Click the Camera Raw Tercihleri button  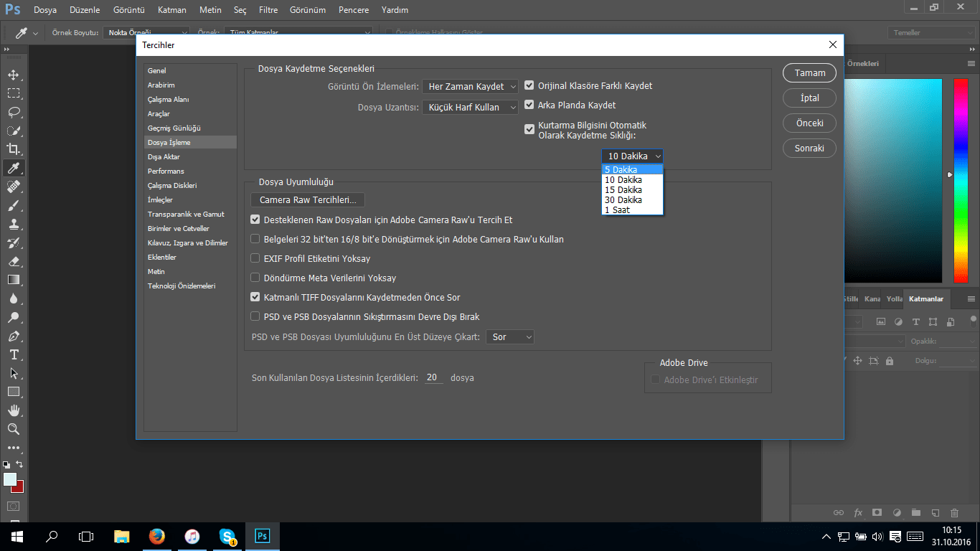point(307,199)
